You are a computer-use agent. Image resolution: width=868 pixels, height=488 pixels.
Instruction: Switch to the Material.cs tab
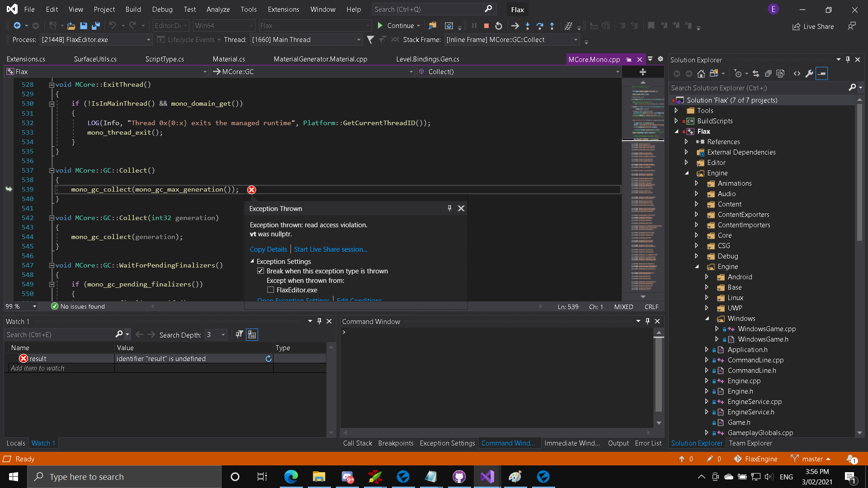coord(229,59)
